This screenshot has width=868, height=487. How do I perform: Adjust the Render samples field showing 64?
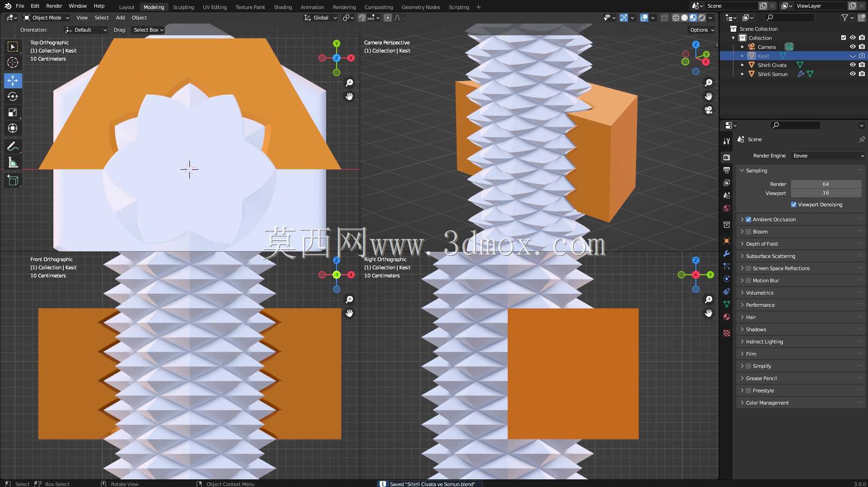point(826,184)
